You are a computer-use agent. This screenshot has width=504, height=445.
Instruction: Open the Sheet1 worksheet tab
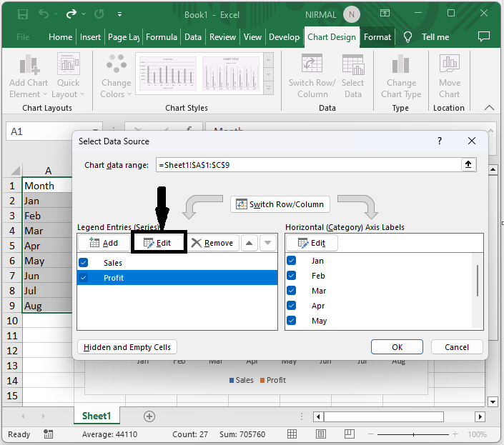pyautogui.click(x=97, y=416)
